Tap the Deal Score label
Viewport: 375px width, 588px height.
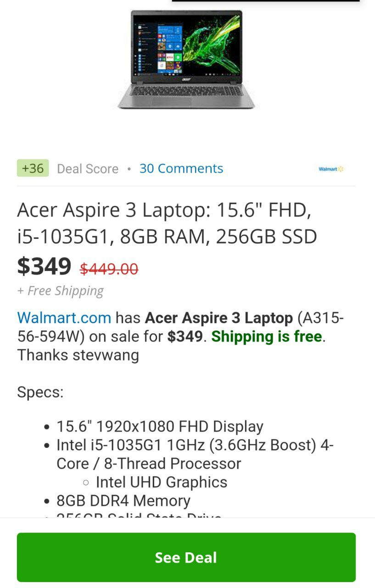click(x=88, y=169)
